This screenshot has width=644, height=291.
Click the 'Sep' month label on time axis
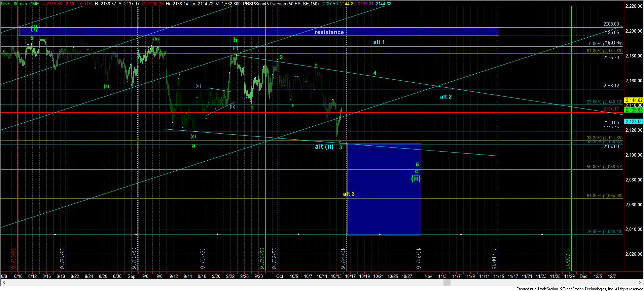(131, 276)
